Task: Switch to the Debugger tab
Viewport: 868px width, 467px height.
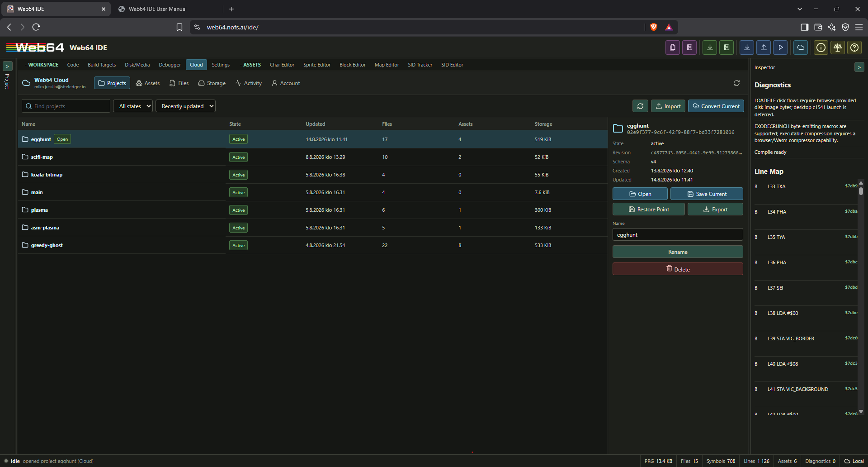Action: coord(170,65)
